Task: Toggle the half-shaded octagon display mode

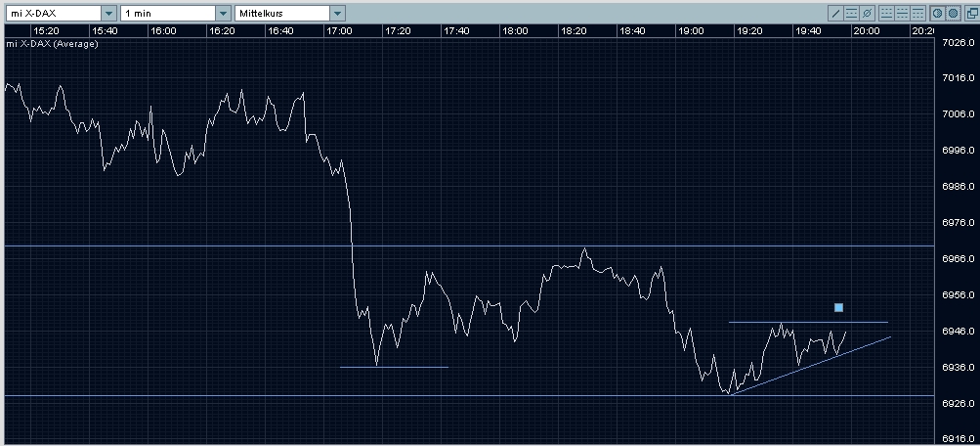Action: (x=938, y=13)
